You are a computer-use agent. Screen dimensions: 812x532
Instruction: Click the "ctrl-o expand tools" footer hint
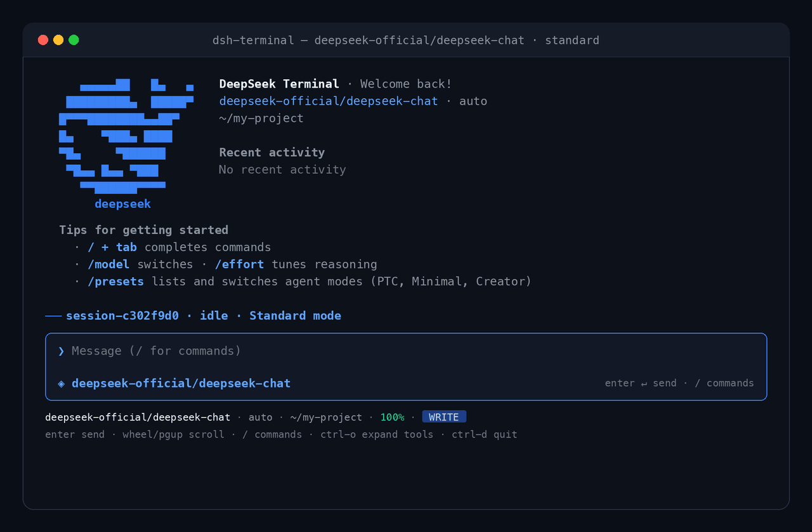(x=377, y=435)
